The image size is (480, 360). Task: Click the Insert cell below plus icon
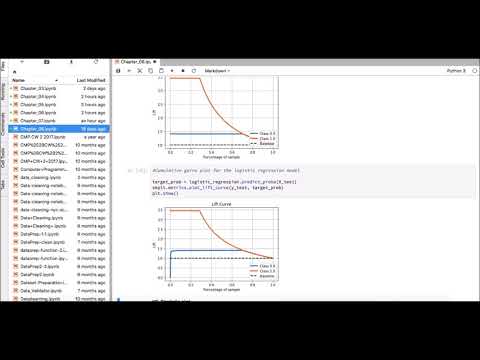click(129, 71)
